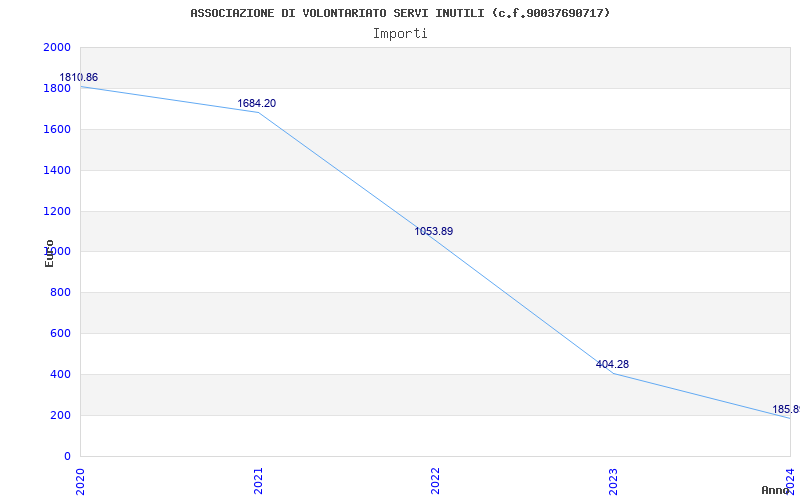Select the 1810.86 data label
This screenshot has height=500, width=800.
pyautogui.click(x=79, y=78)
